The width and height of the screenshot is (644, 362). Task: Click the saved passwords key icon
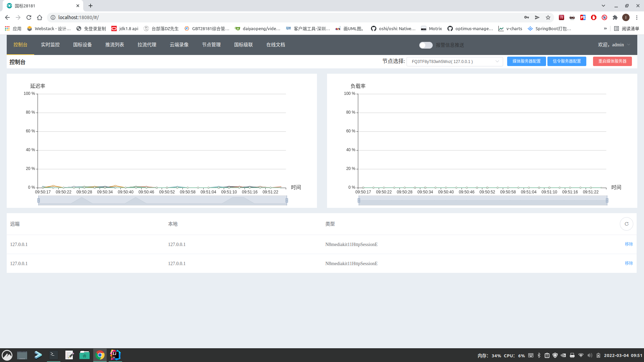click(527, 17)
